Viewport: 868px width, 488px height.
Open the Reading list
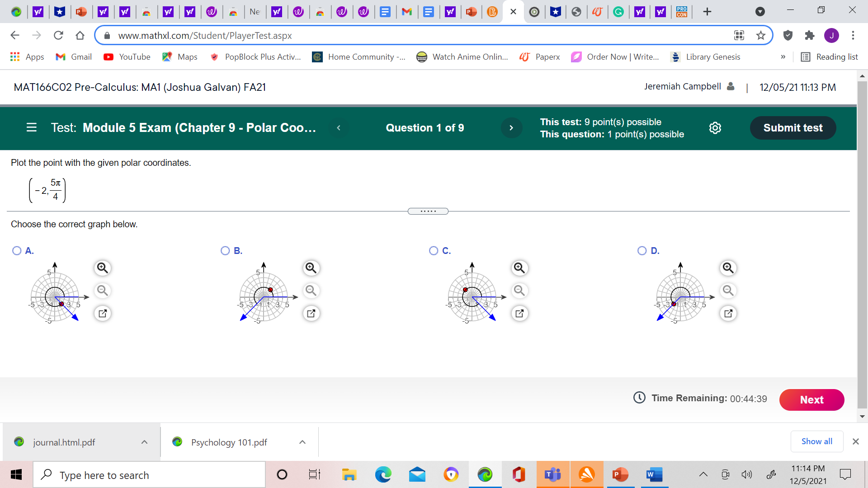[830, 57]
